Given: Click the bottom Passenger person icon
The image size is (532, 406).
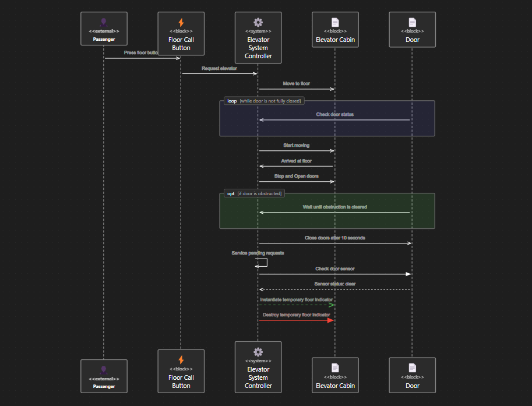Looking at the screenshot, I should pos(104,370).
